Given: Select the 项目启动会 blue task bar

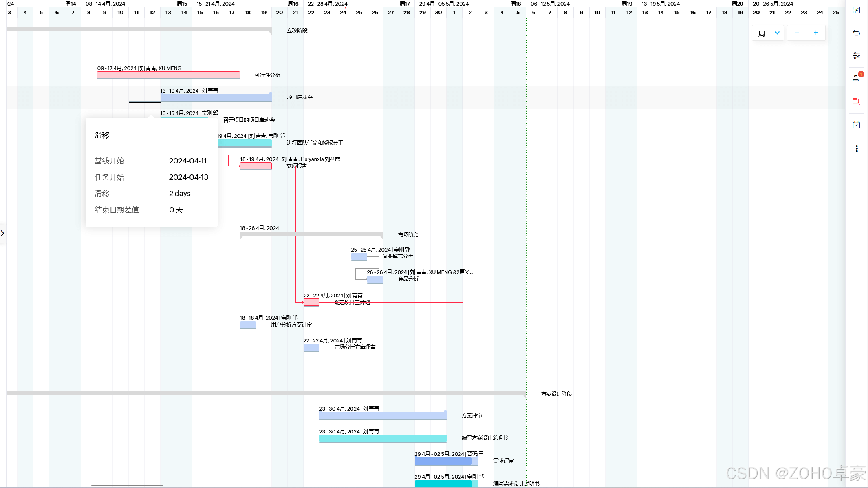Looking at the screenshot, I should pyautogui.click(x=216, y=97).
